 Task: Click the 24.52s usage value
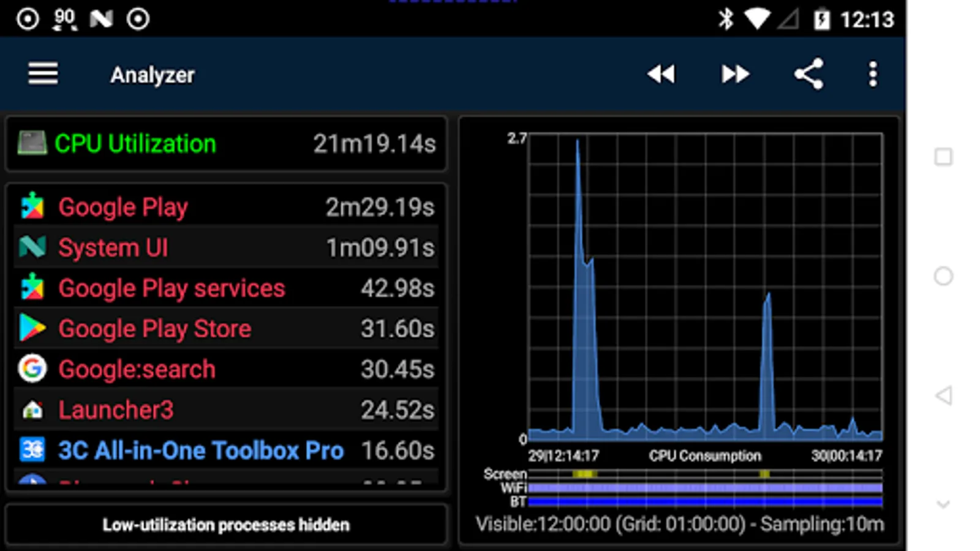tap(398, 410)
